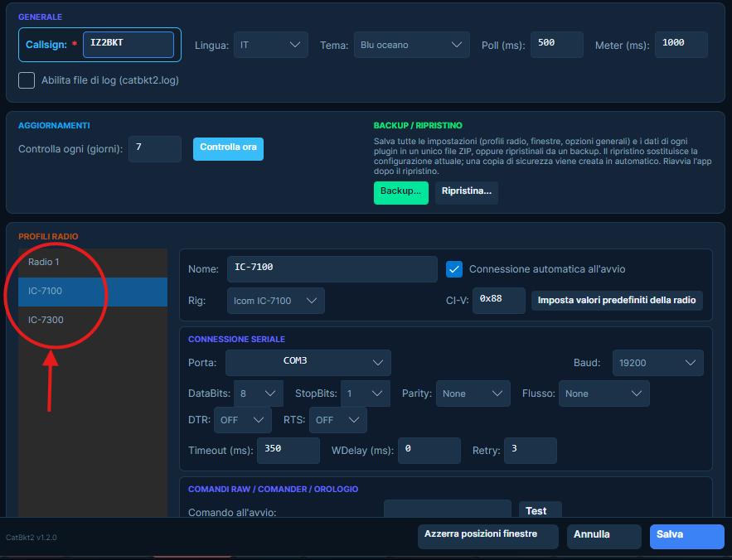Save settings with the Salva button

point(686,536)
